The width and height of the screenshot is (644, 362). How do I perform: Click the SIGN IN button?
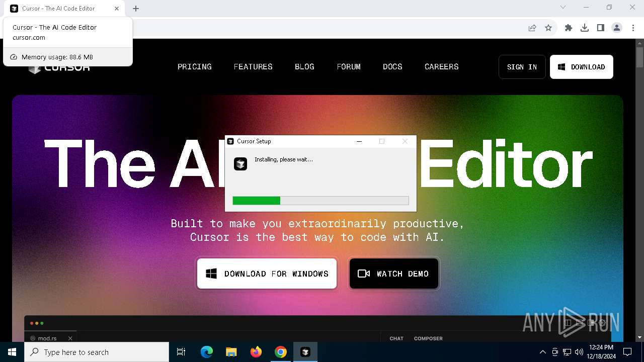522,67
